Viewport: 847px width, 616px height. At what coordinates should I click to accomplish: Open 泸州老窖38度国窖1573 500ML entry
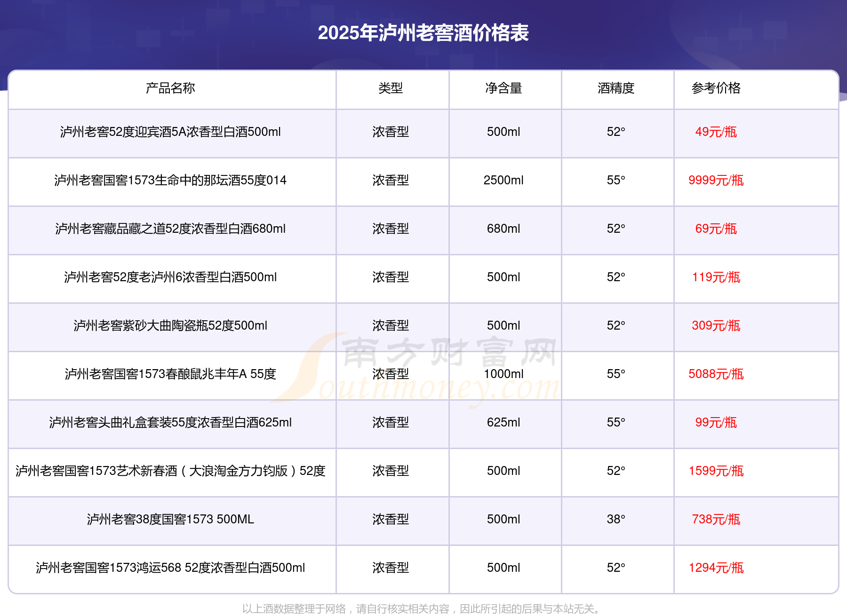pos(170,520)
